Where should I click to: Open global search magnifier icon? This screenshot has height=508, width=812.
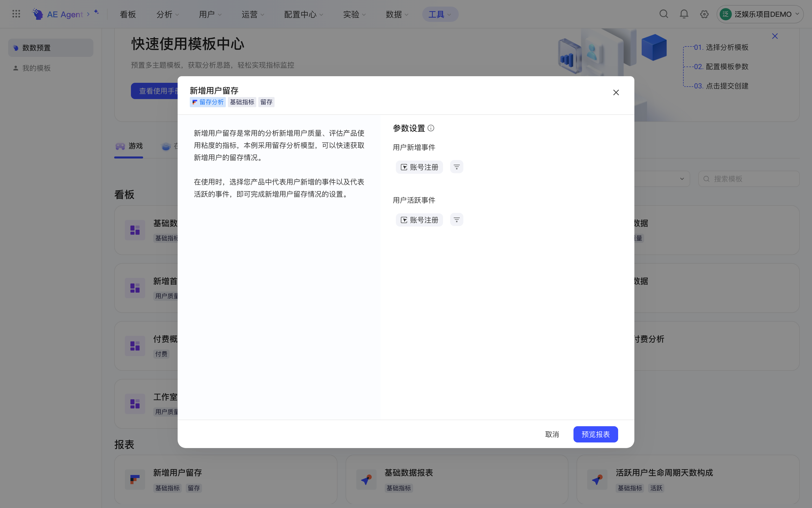[x=664, y=14]
